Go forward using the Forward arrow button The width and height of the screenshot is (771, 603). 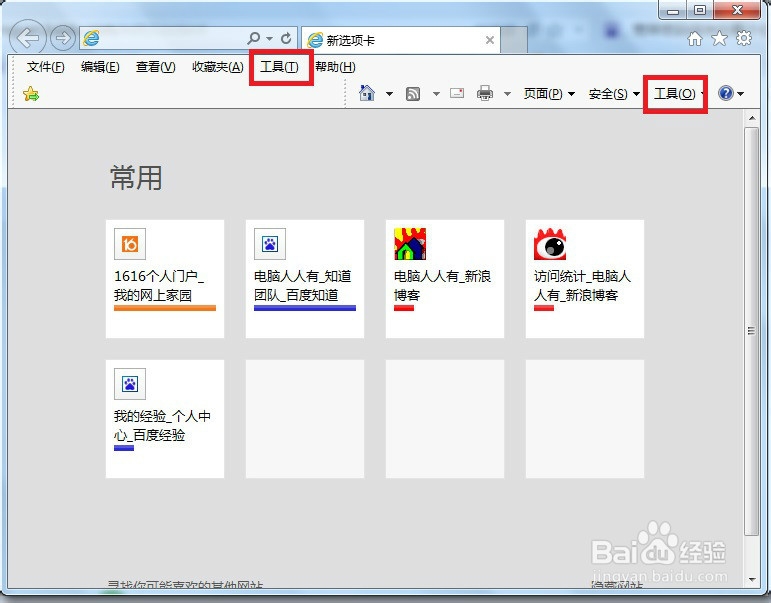coord(63,38)
